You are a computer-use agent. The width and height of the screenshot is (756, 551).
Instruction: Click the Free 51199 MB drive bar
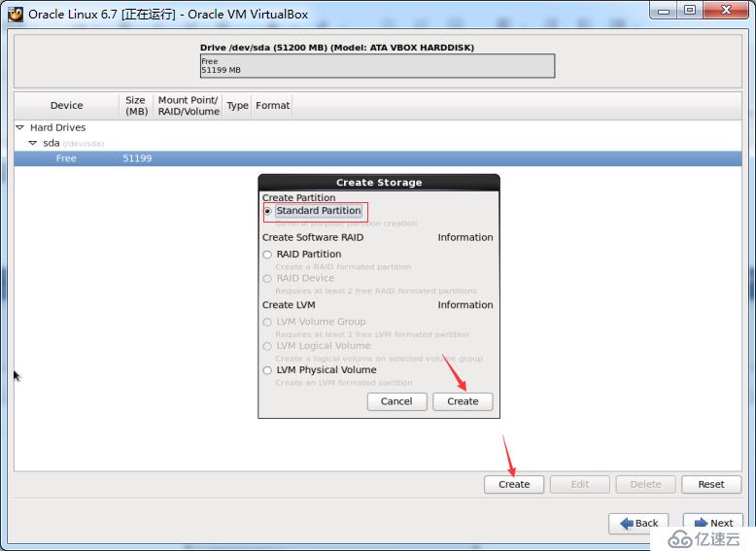(x=378, y=66)
